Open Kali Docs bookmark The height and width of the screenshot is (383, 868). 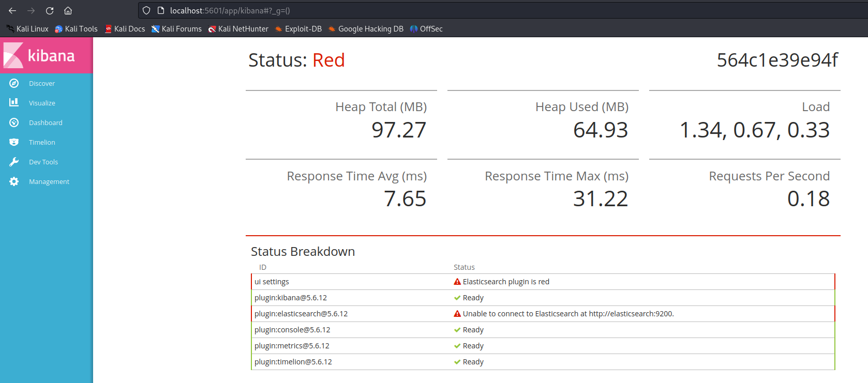(x=125, y=29)
